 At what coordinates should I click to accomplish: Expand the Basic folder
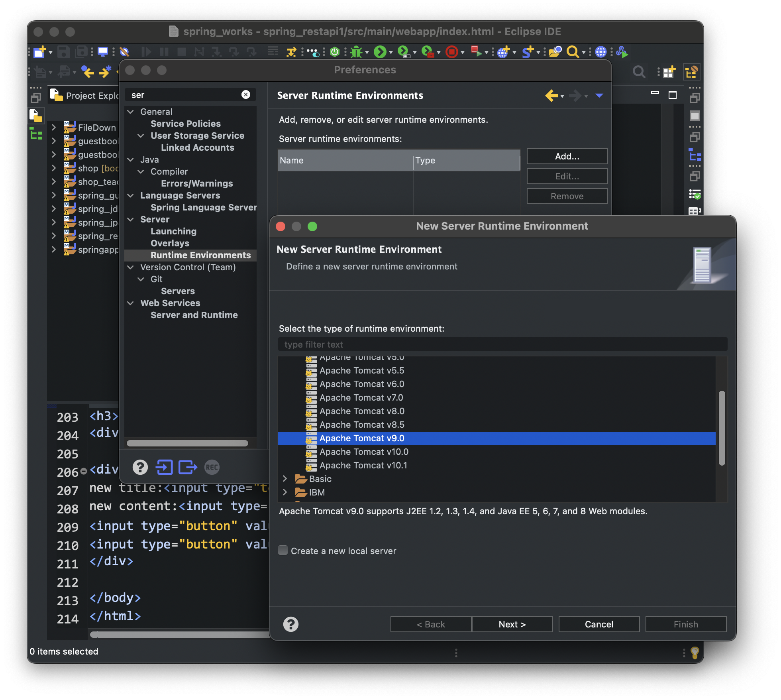tap(285, 478)
